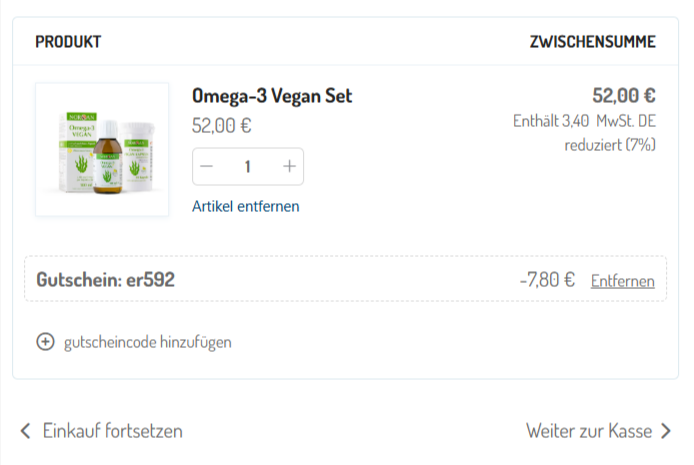Click the Gutschein: er592 coupon label

(106, 280)
